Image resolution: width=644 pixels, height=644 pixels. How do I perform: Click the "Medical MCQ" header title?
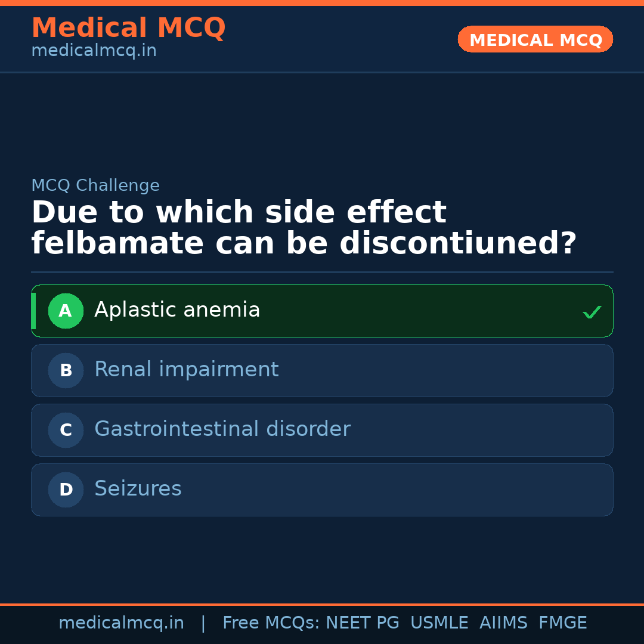[x=128, y=28]
